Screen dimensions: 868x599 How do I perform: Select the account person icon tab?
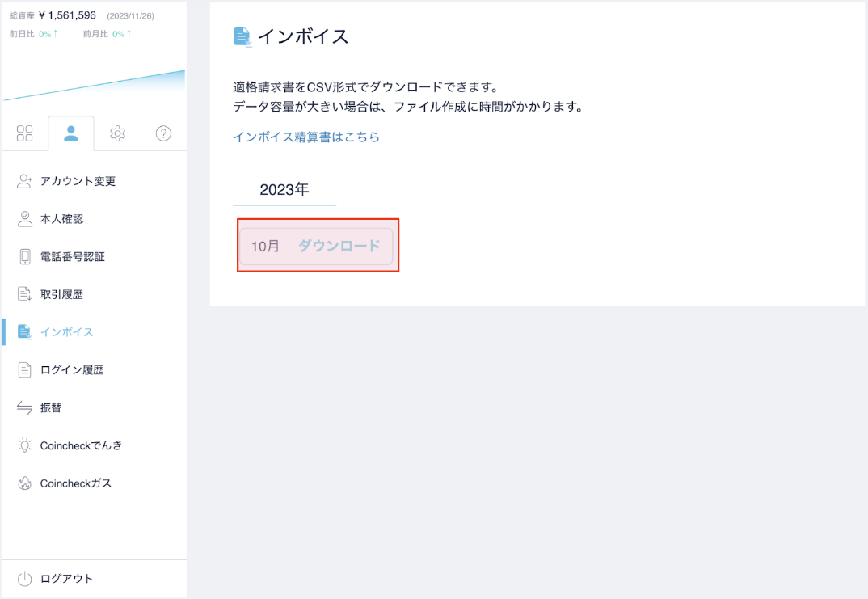[71, 133]
